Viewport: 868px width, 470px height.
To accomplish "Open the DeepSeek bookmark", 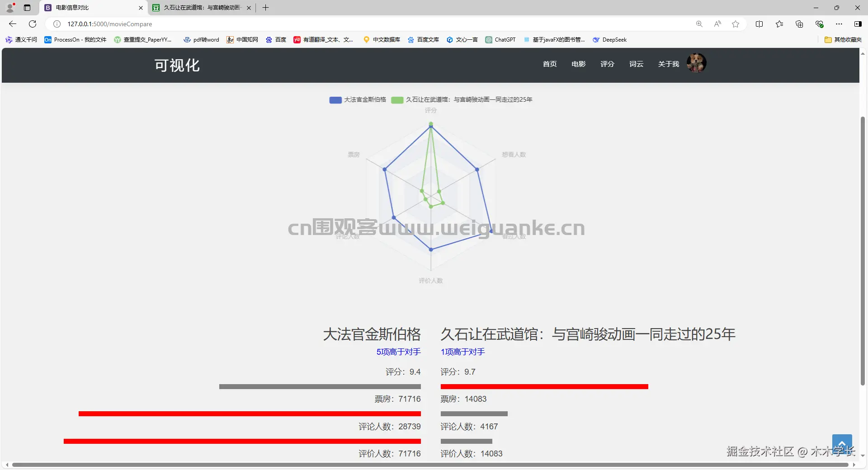I will point(609,40).
